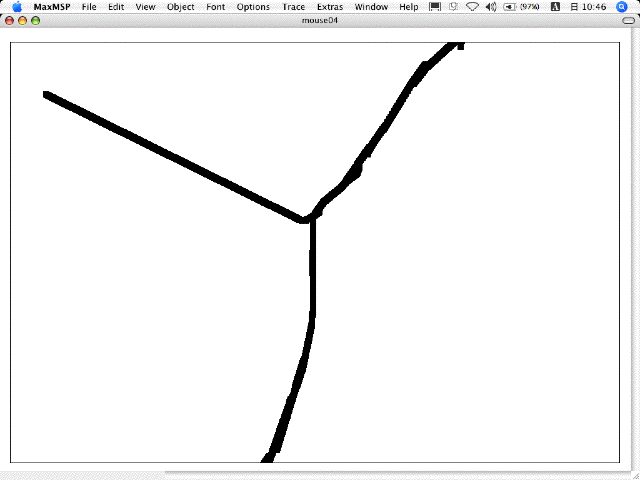The height and width of the screenshot is (480, 640).
Task: Click the battery status icon showing 97%
Action: 521,7
